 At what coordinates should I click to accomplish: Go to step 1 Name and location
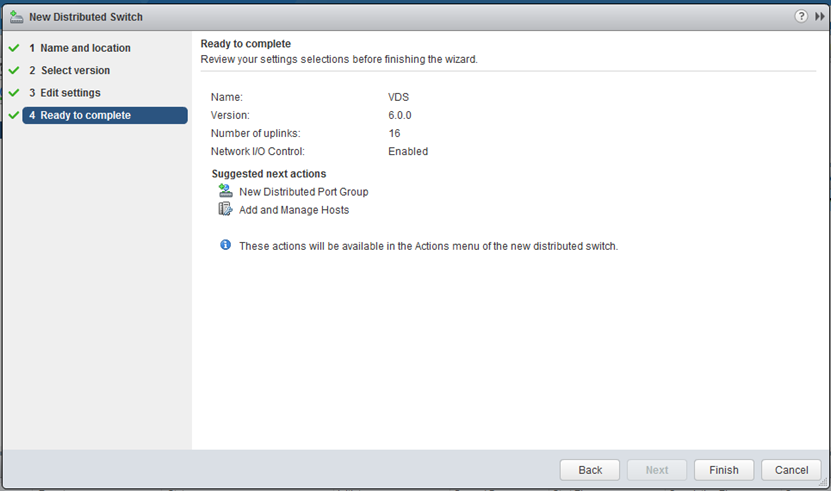[79, 48]
